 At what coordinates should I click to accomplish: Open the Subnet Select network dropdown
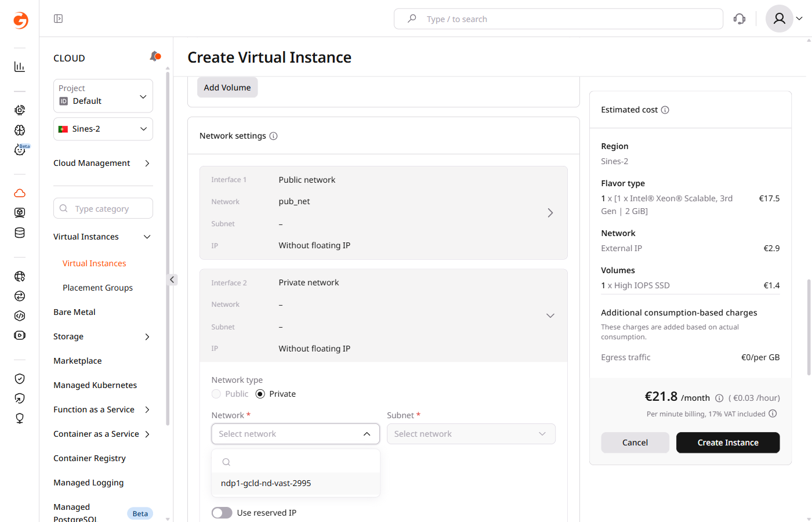[471, 434]
